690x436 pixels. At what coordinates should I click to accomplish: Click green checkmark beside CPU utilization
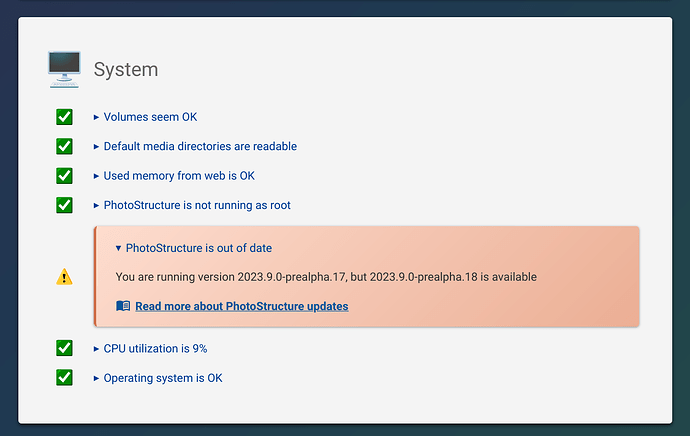coord(64,348)
